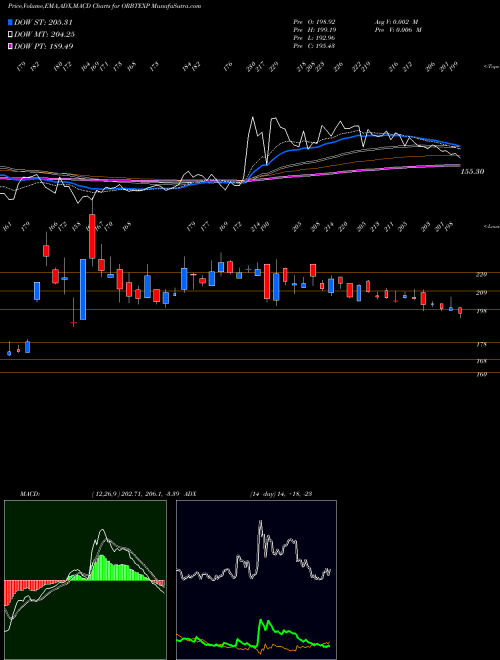Click the blue DOW ST legend swatch
The height and width of the screenshot is (660, 500).
(x=10, y=22)
